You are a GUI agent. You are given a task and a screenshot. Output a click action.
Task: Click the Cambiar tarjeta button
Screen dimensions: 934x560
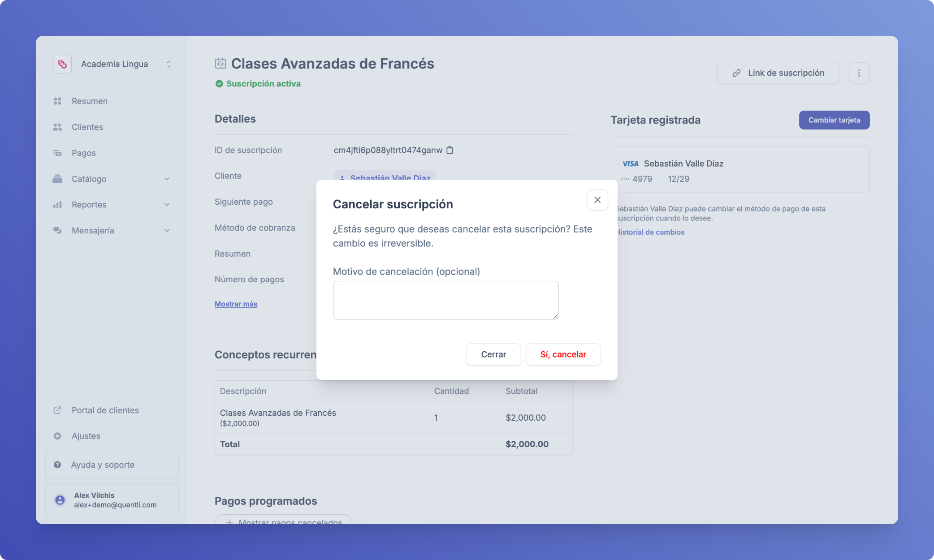point(834,120)
